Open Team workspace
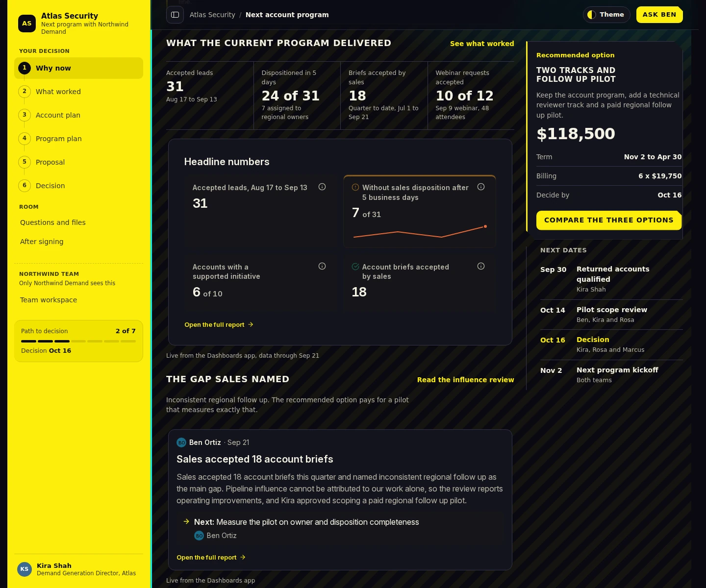This screenshot has width=706, height=588. (x=78, y=300)
